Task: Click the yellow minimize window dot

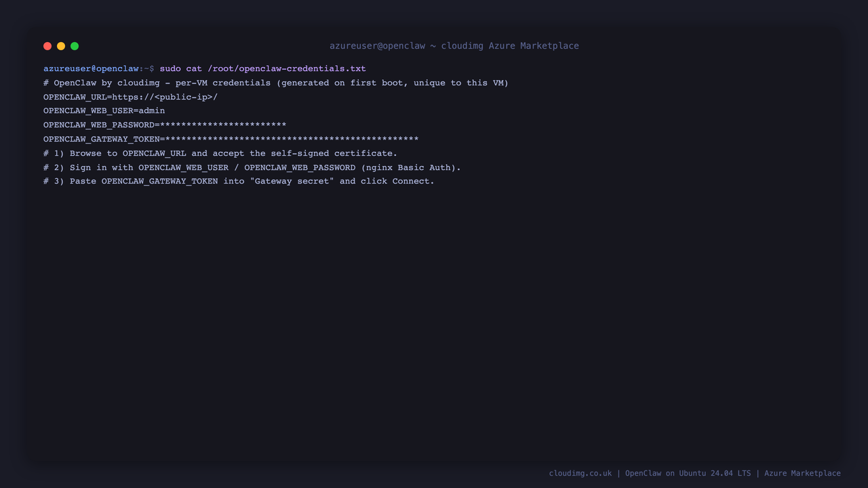Action: tap(61, 46)
